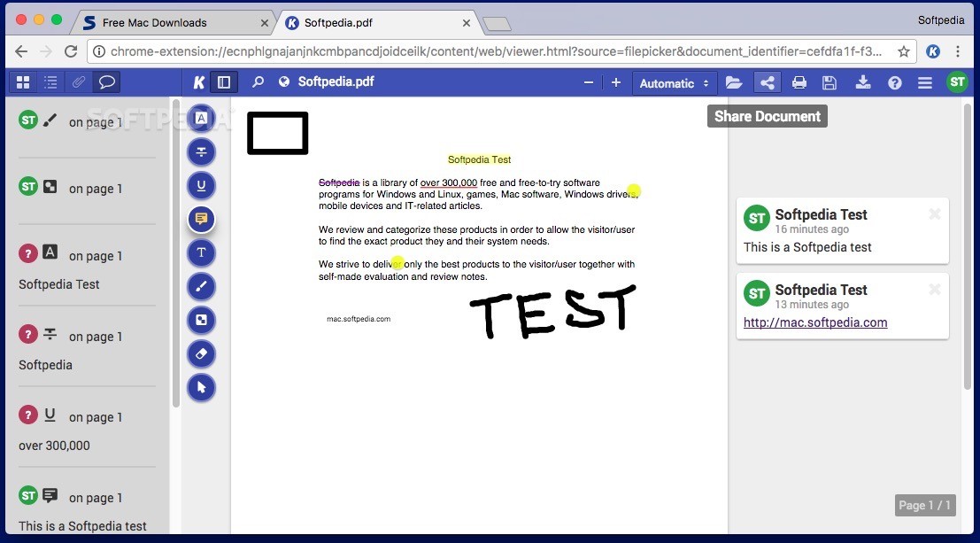Select the eraser tool
The height and width of the screenshot is (543, 980).
[201, 354]
